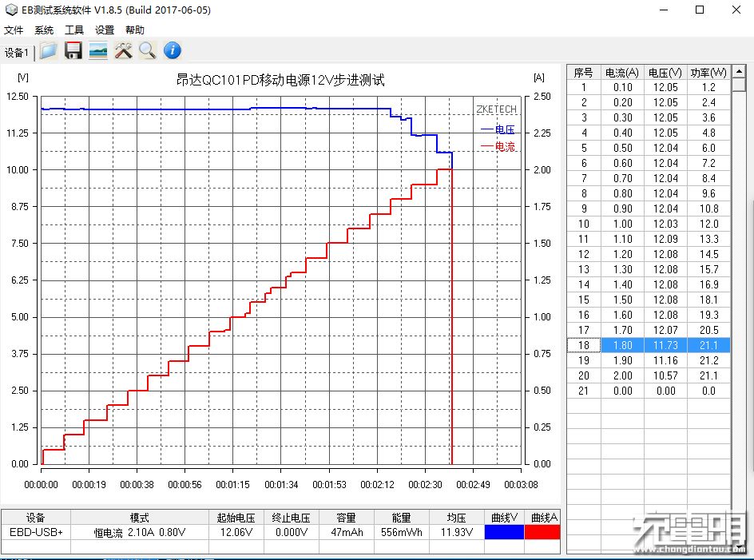Screen dimensions: 754x560
Task: Click the 47mAh capacity value
Action: click(x=347, y=532)
